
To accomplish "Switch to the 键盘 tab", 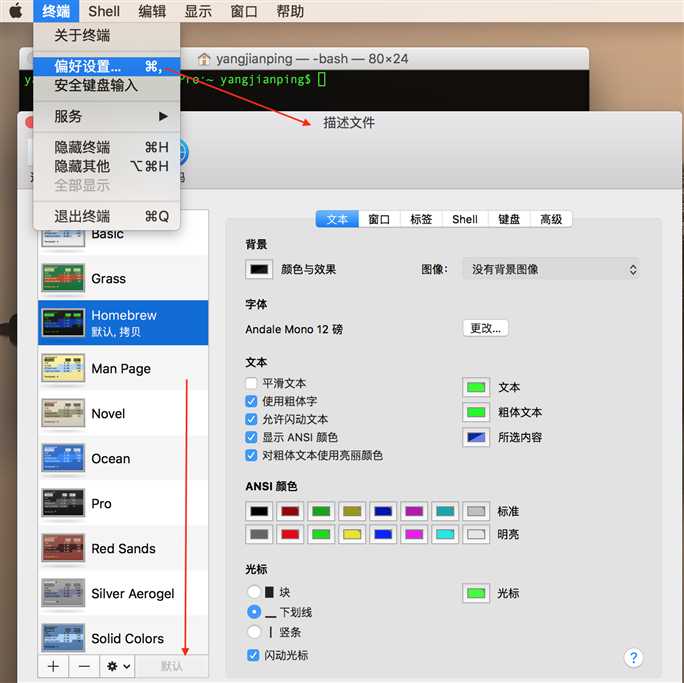I will (x=509, y=219).
